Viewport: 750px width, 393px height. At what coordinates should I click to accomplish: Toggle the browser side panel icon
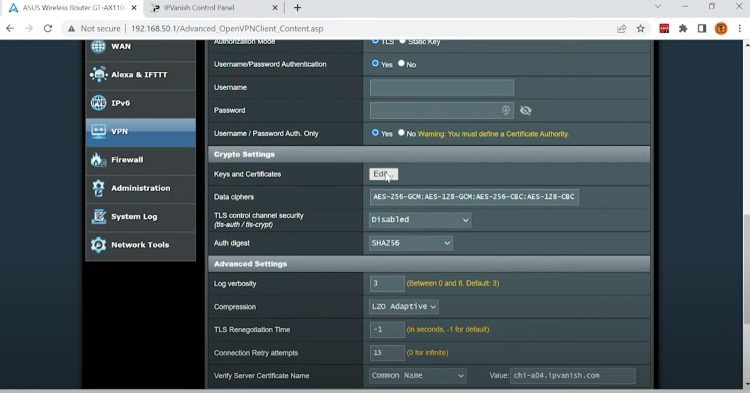coord(702,29)
